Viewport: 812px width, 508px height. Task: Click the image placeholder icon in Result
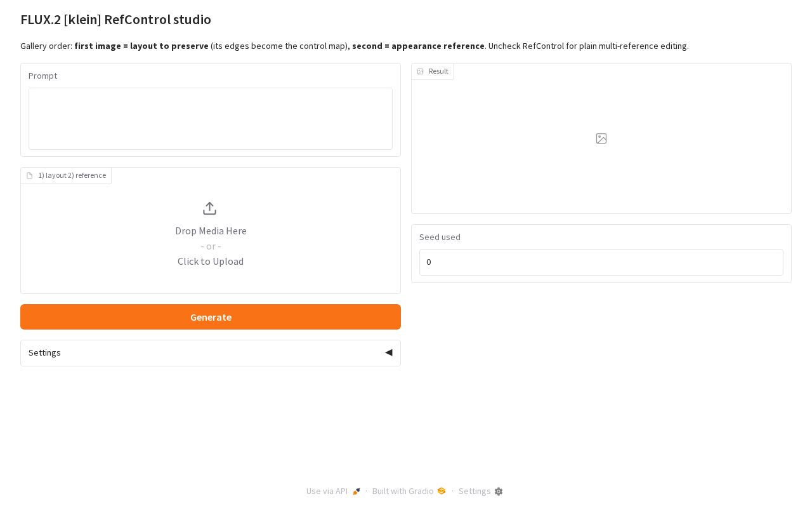(601, 138)
